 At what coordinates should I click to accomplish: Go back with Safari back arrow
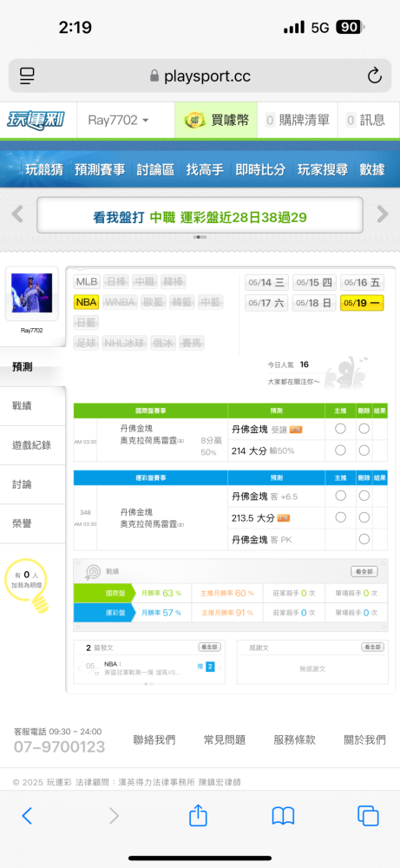point(27,815)
